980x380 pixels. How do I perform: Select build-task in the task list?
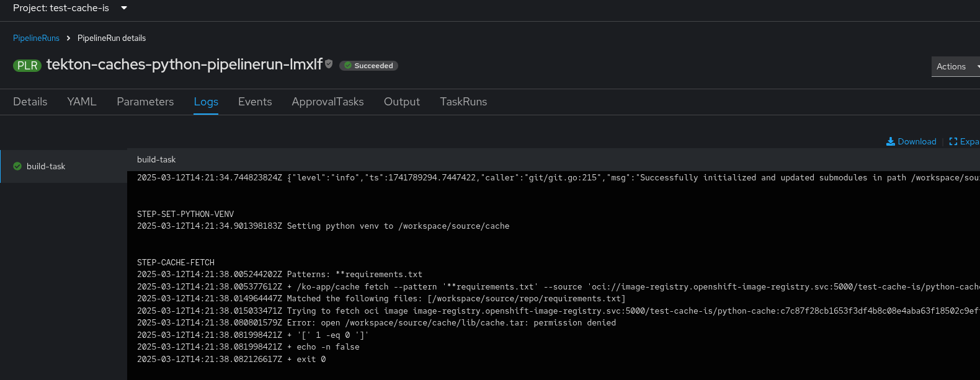(46, 166)
